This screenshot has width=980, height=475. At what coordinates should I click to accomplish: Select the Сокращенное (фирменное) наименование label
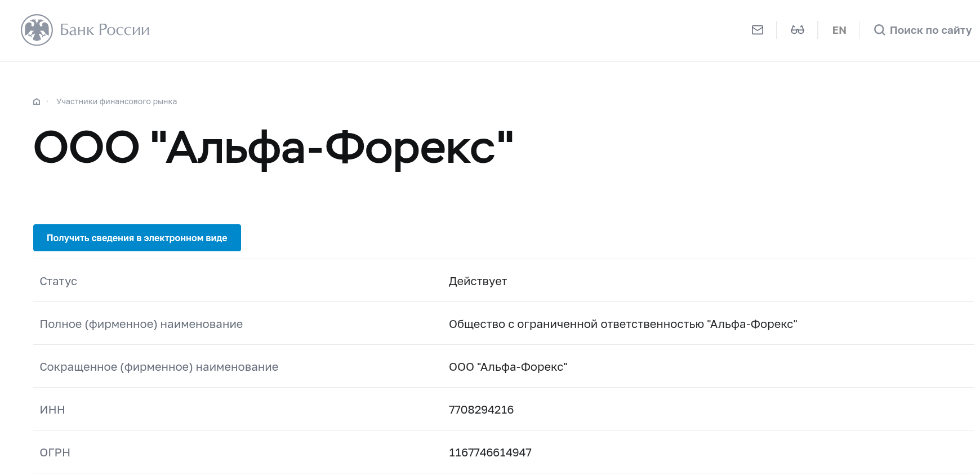pos(159,367)
